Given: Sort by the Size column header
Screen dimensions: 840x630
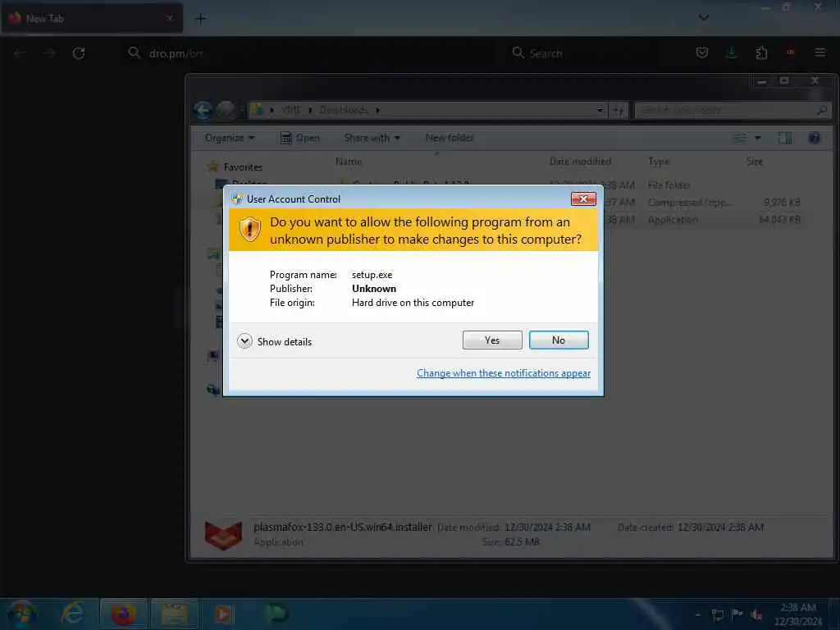Looking at the screenshot, I should (755, 162).
